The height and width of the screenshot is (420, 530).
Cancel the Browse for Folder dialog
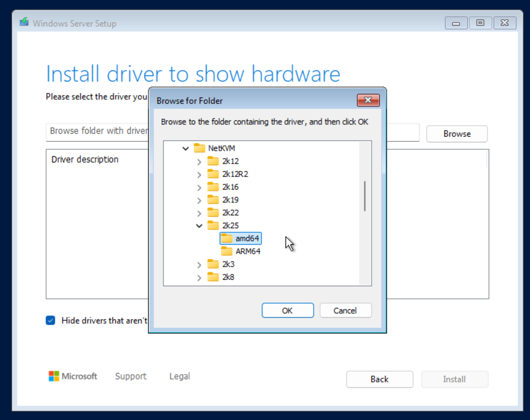[x=345, y=310]
